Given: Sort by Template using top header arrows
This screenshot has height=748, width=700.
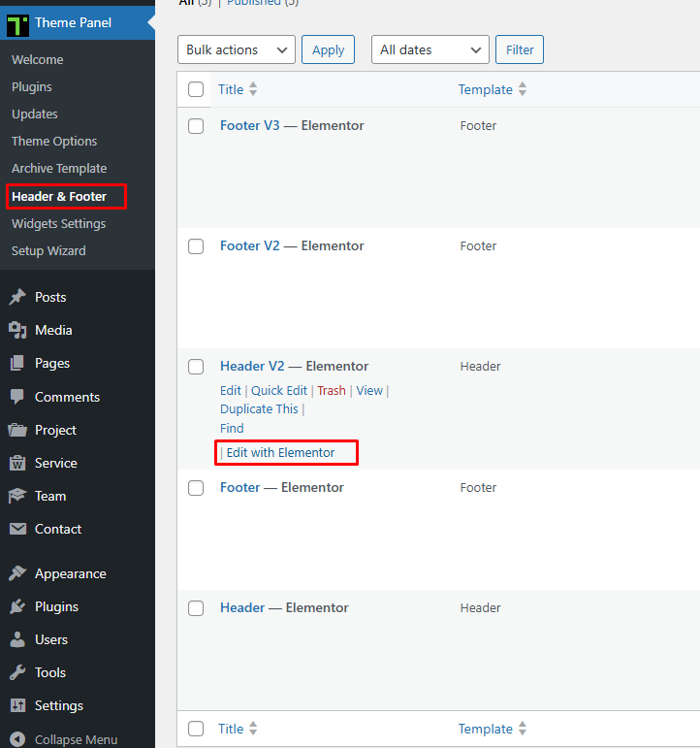Looking at the screenshot, I should (523, 89).
